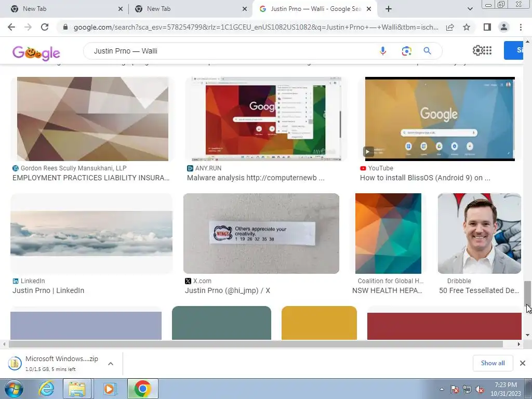Viewport: 532px width, 399px height.
Task: Open muted volume tray icon
Action: 480,390
